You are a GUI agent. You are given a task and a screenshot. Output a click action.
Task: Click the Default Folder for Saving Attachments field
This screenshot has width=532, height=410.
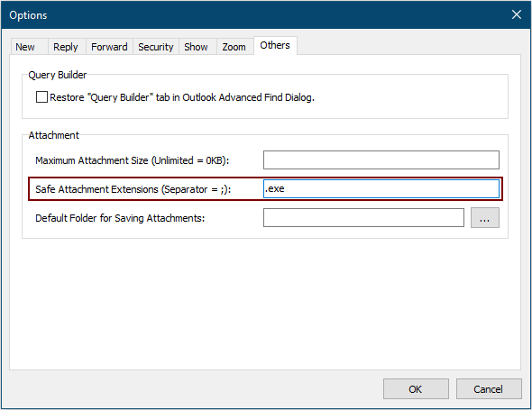363,218
